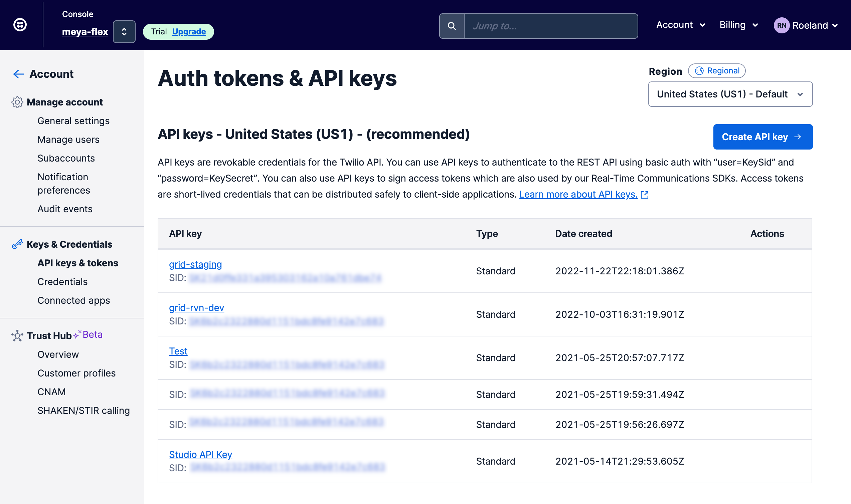Open the meya-flex account link
This screenshot has height=504, width=851.
pos(85,32)
